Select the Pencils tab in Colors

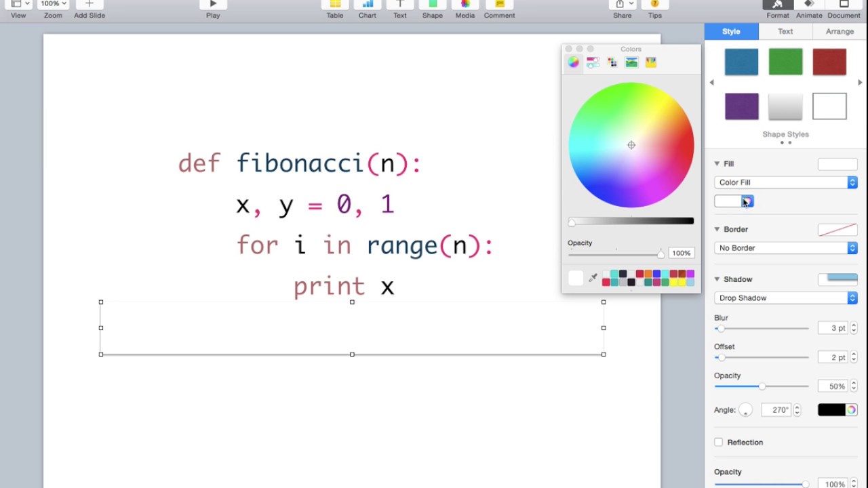point(651,62)
